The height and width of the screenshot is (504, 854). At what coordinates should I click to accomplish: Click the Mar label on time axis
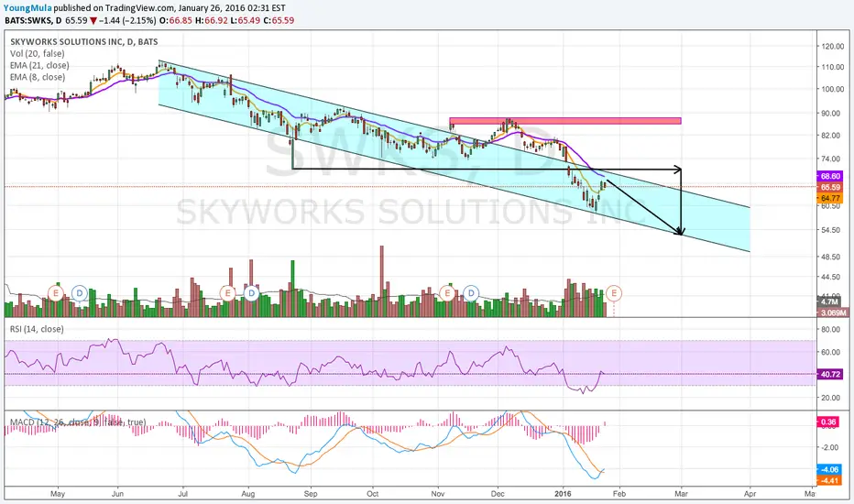(682, 494)
